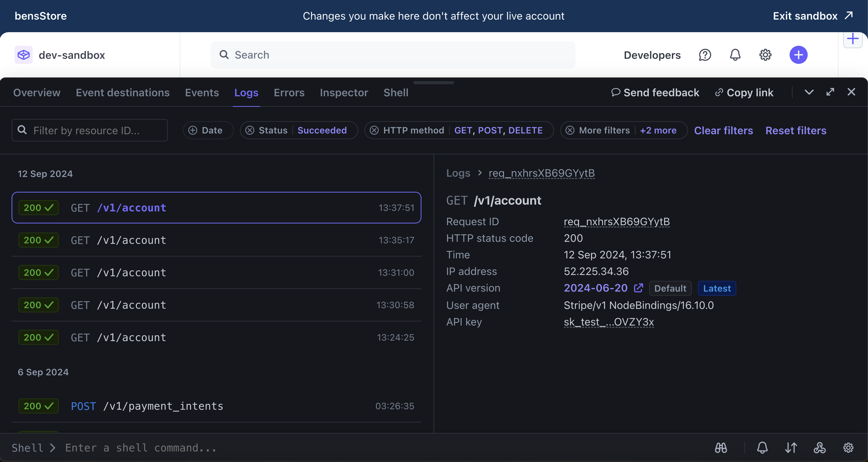Click the Latest badge
This screenshot has height=462, width=868.
coord(717,288)
